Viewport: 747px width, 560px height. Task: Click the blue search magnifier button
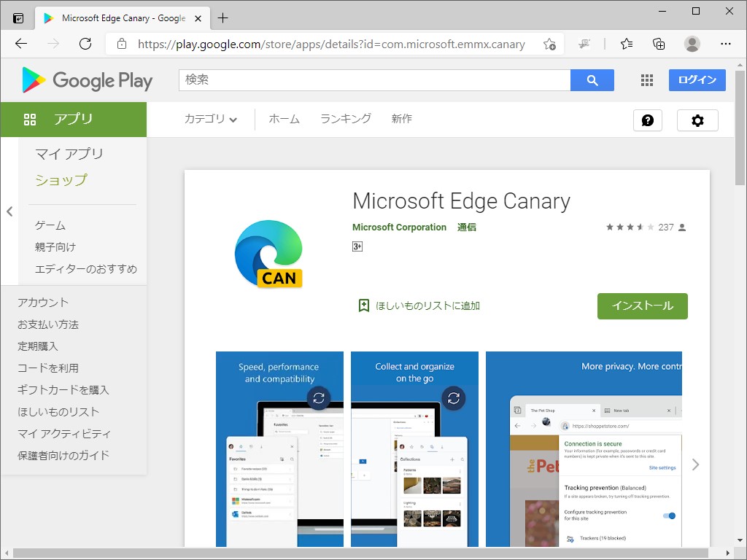pyautogui.click(x=592, y=80)
